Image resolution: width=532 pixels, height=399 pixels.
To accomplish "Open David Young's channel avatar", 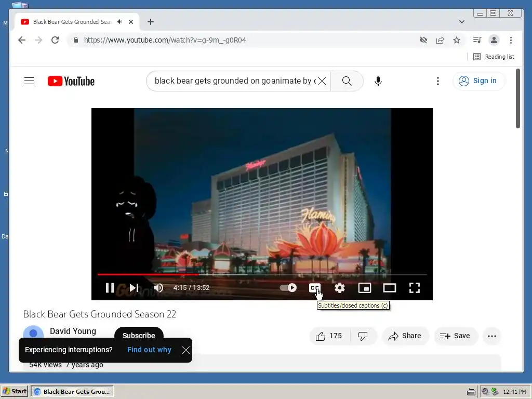I will coord(33,332).
